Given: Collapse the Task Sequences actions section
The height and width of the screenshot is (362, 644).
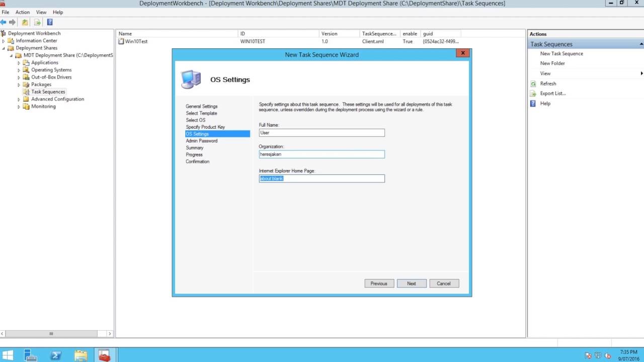Looking at the screenshot, I should (x=641, y=44).
